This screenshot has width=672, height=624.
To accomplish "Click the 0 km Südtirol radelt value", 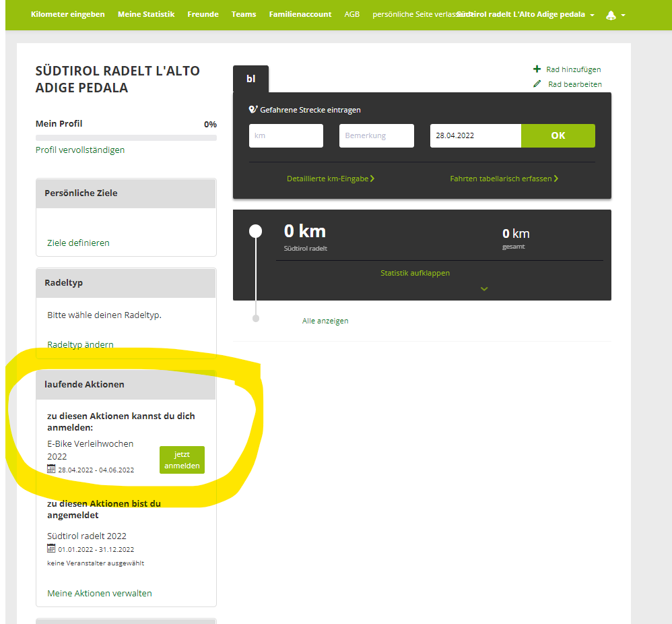I will click(x=305, y=231).
